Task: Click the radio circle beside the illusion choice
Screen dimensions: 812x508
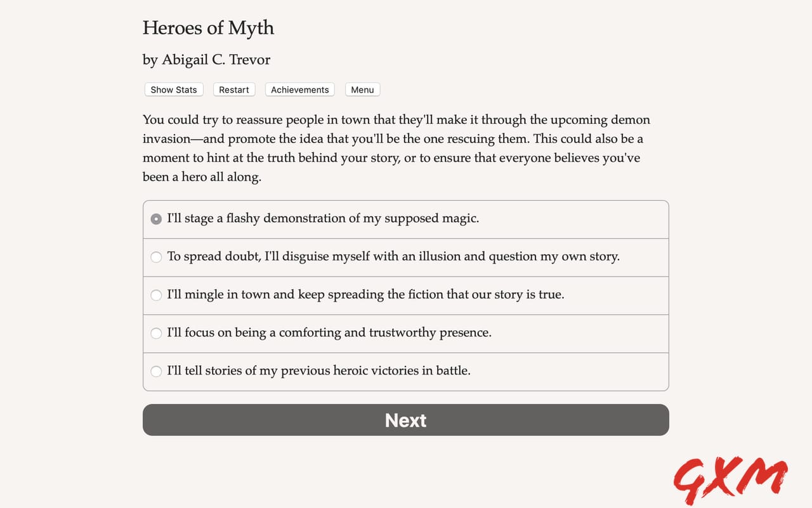Action: pos(156,257)
